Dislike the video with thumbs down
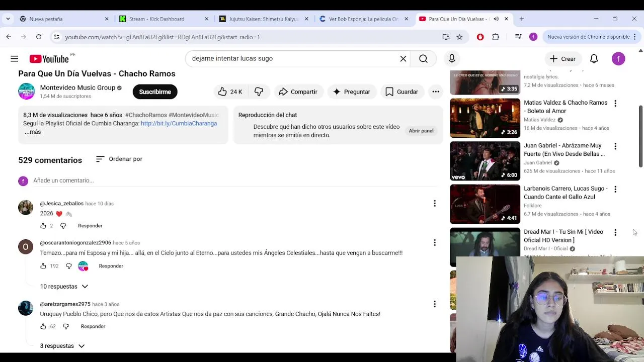Image resolution: width=644 pixels, height=362 pixels. (x=259, y=92)
